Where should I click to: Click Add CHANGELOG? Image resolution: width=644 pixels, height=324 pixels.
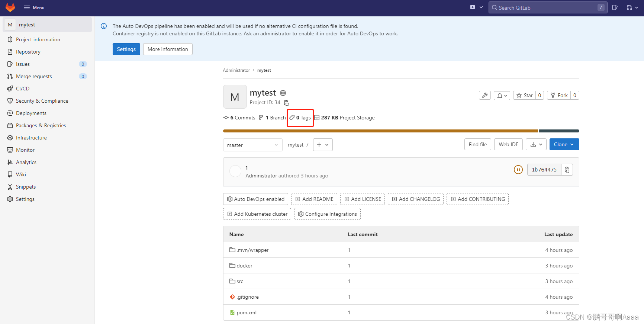tap(416, 199)
